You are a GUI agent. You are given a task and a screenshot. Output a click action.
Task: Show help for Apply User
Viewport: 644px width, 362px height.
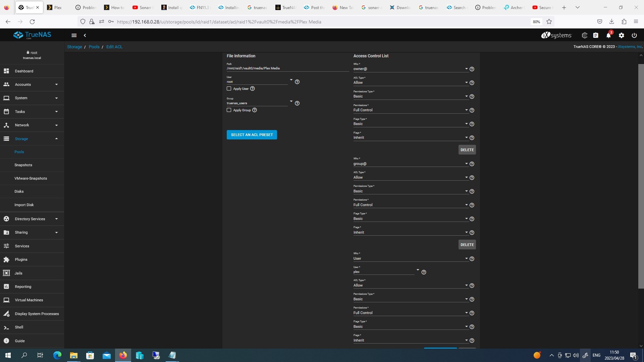pos(253,89)
